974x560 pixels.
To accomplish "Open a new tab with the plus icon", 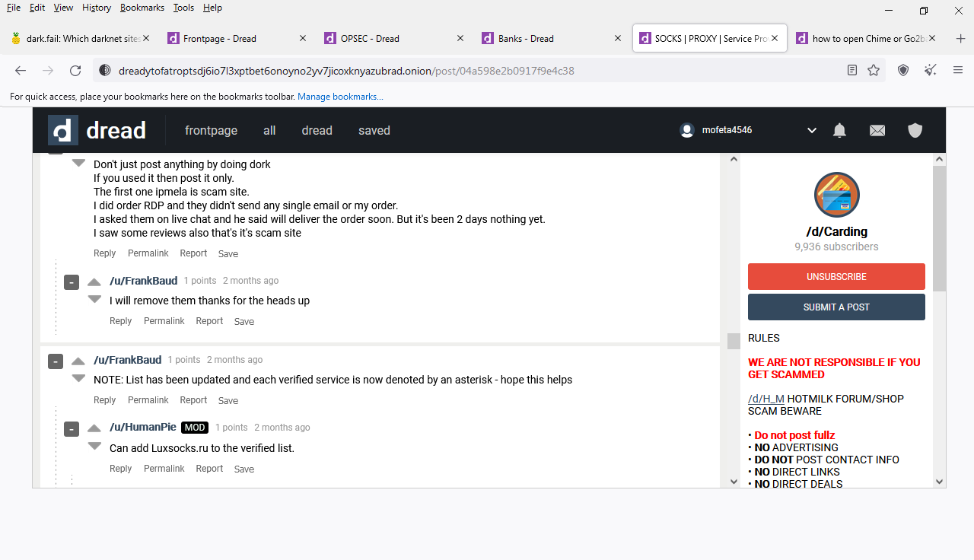I will point(960,38).
